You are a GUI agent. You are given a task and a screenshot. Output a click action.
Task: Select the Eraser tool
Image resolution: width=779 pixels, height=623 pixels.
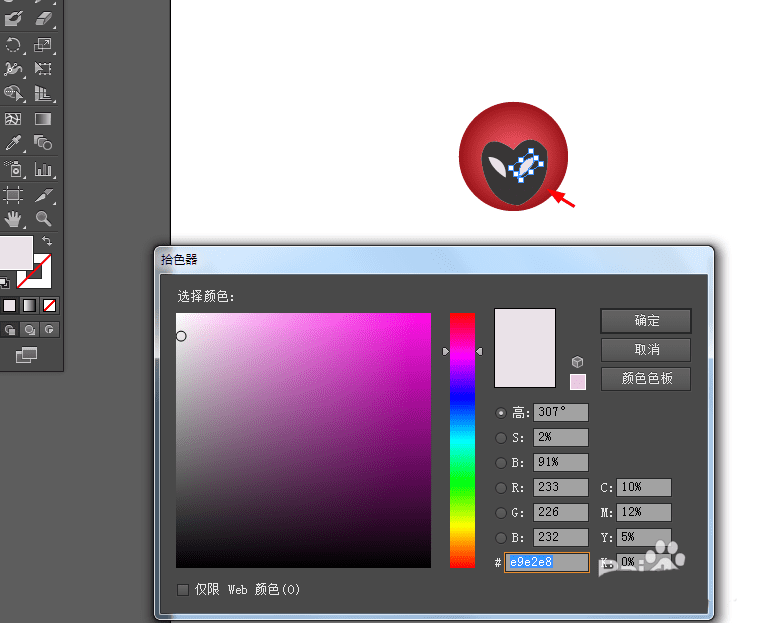coord(44,19)
